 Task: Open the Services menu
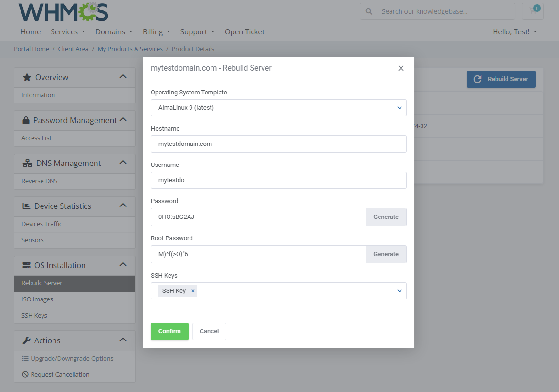click(x=68, y=31)
